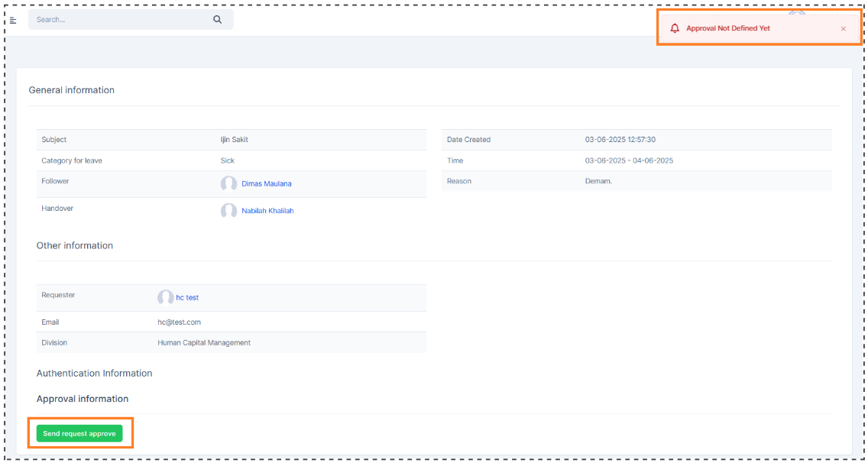The width and height of the screenshot is (868, 463).
Task: Open Nabilah Khalilah handover profile link
Action: [x=267, y=211]
